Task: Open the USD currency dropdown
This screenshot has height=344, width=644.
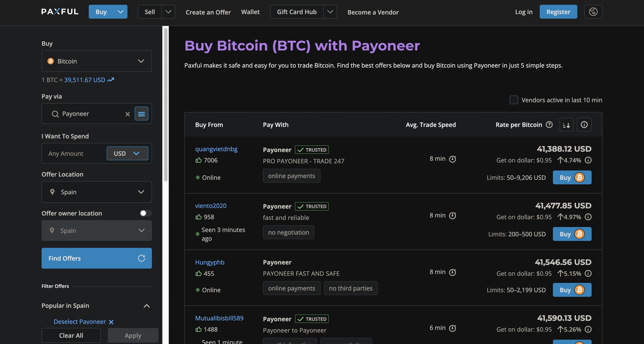Action: (127, 153)
